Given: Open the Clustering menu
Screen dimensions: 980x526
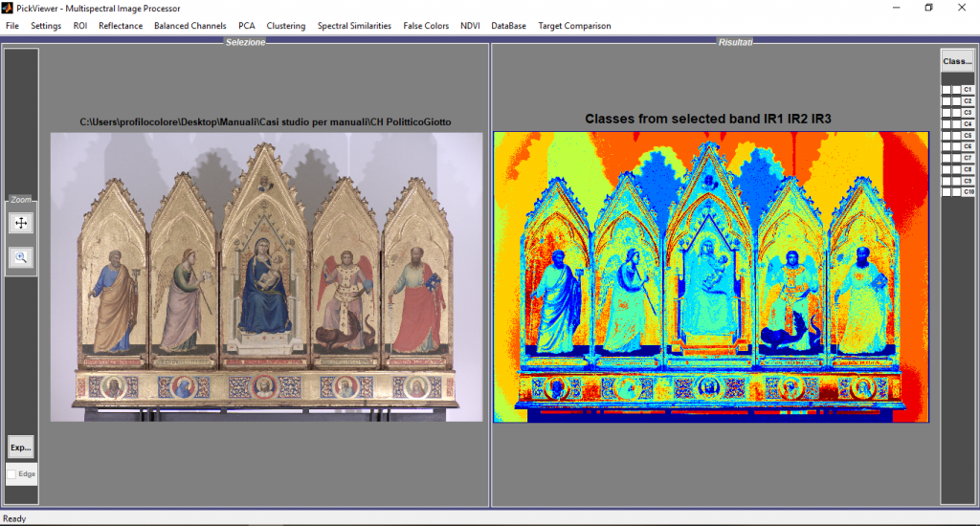Looking at the screenshot, I should coord(285,26).
